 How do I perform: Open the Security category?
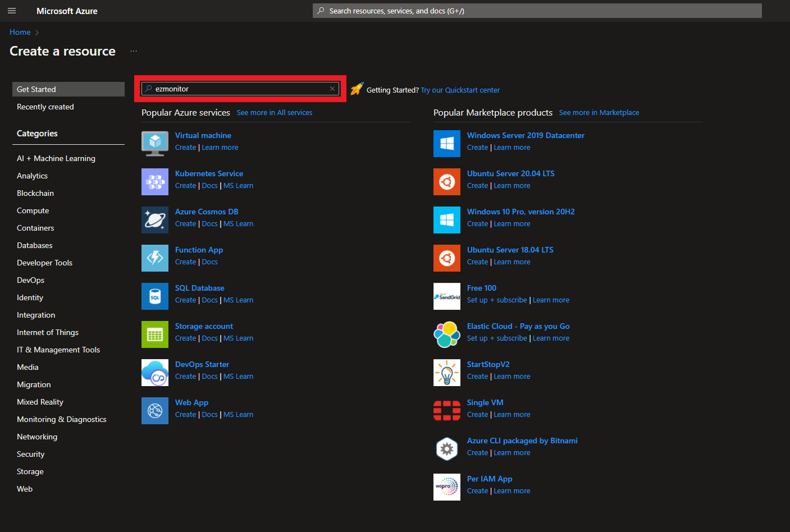[30, 454]
